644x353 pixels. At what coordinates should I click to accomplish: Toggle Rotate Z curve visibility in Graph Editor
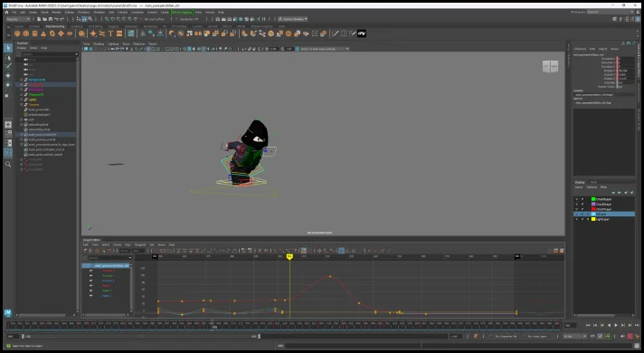coord(90,295)
